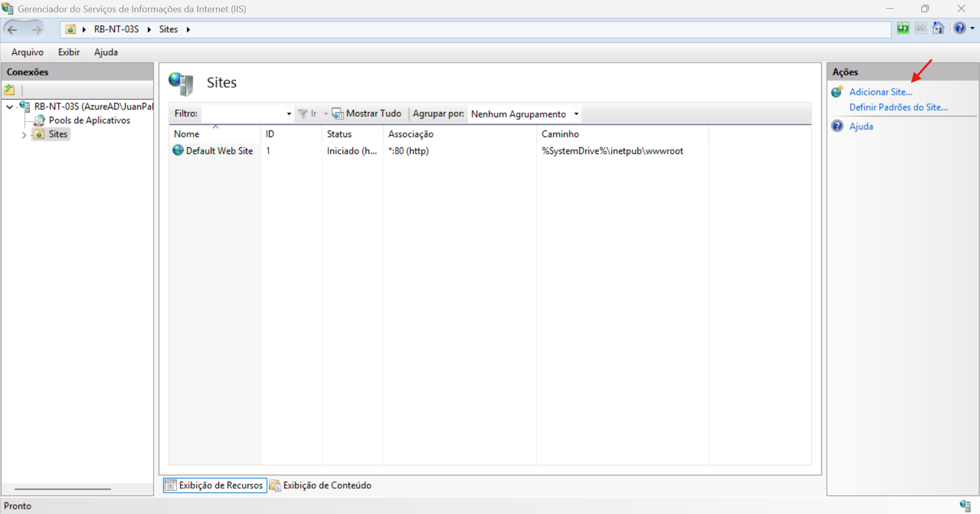Viewport: 980px width, 514px height.
Task: Open Help via the toolbar question mark
Action: (x=960, y=29)
